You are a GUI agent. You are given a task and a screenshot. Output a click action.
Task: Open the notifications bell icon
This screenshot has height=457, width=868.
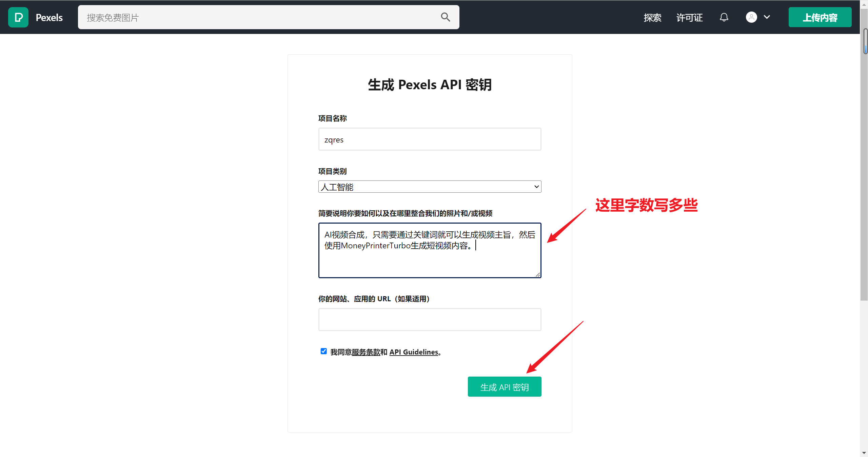tap(724, 17)
